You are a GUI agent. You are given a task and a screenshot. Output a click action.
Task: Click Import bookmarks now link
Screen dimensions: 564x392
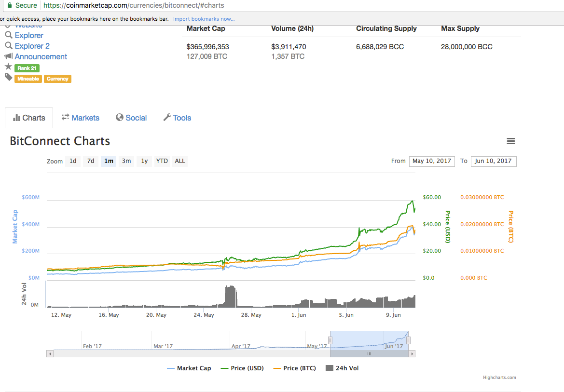pos(204,19)
